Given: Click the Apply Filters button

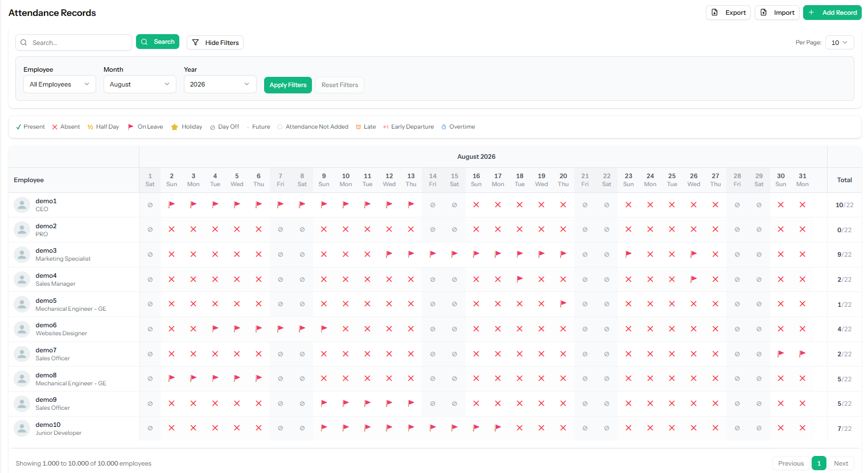Looking at the screenshot, I should 288,85.
